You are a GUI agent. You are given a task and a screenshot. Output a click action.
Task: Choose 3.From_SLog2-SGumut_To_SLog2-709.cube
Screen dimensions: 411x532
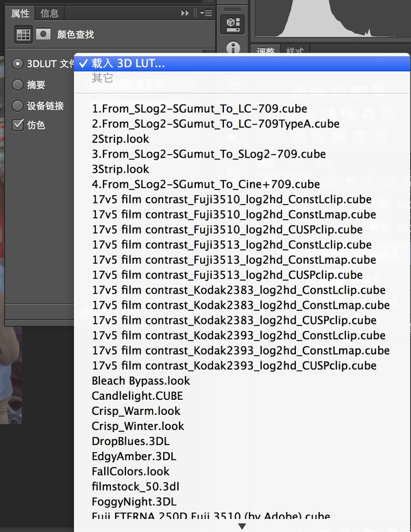coord(242,154)
